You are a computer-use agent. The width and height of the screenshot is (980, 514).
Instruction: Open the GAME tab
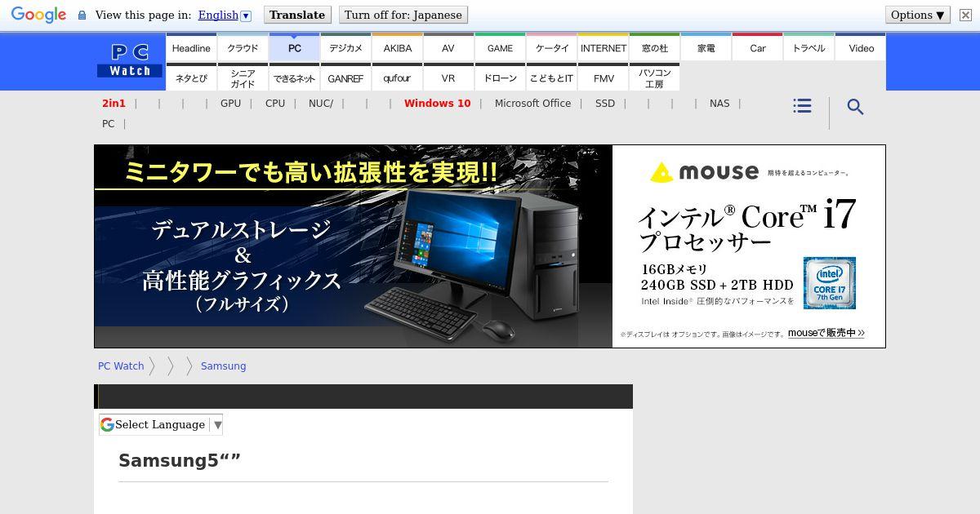(500, 48)
